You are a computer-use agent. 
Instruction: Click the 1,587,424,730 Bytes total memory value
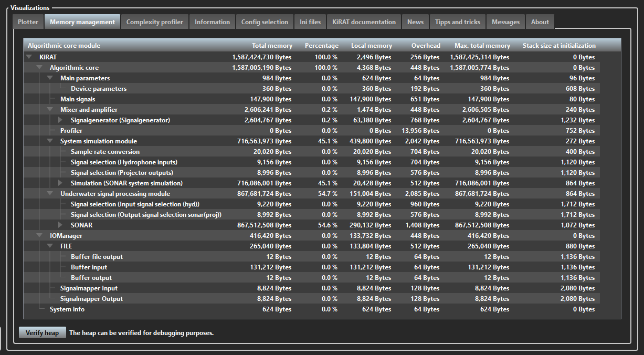(262, 57)
